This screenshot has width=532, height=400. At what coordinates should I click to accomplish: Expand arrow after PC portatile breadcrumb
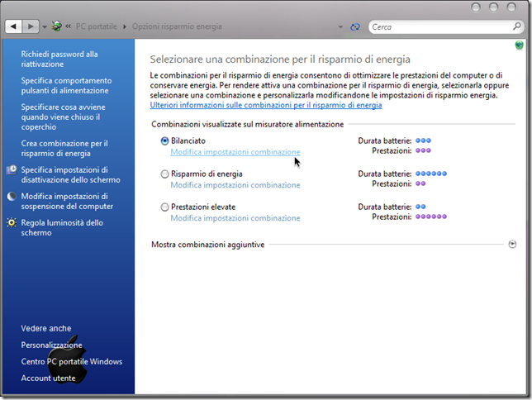coord(125,26)
